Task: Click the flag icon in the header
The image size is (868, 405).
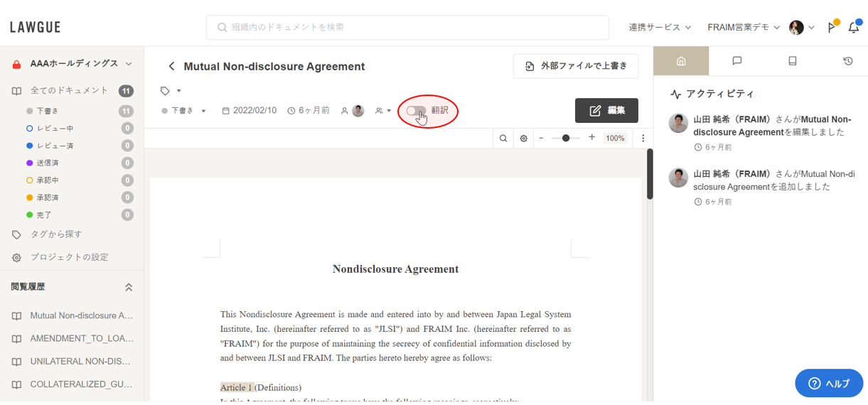Action: (x=832, y=28)
